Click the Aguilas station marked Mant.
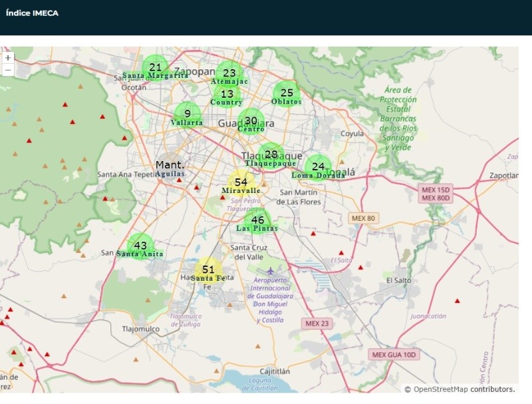Viewport: 532px width, 404px height. (x=170, y=166)
